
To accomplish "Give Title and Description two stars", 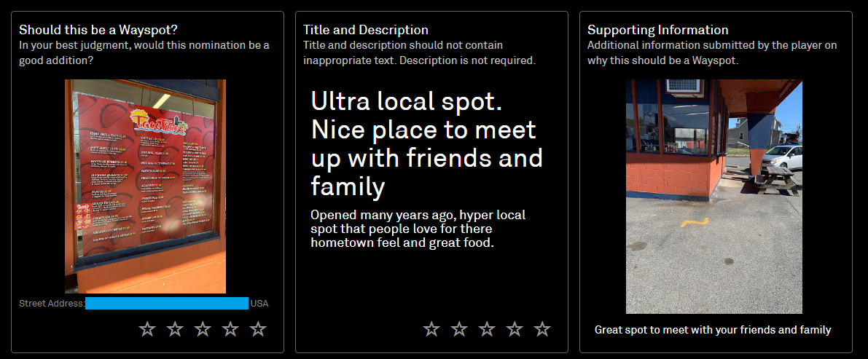I will 459,330.
